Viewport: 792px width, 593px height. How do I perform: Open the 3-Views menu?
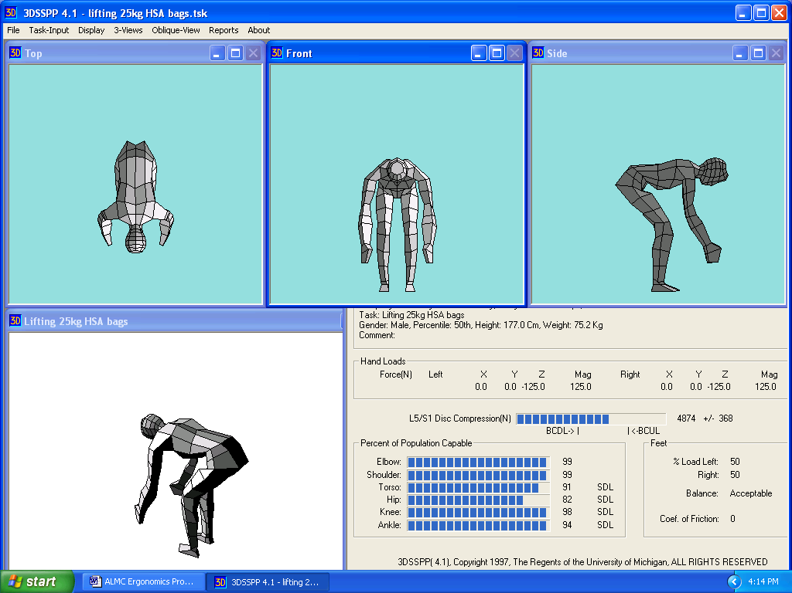[128, 30]
